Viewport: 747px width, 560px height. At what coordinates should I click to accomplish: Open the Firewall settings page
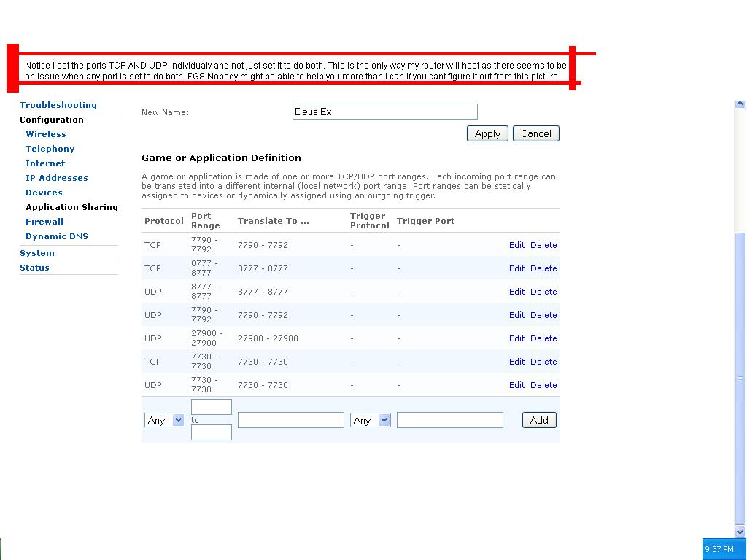pyautogui.click(x=44, y=222)
